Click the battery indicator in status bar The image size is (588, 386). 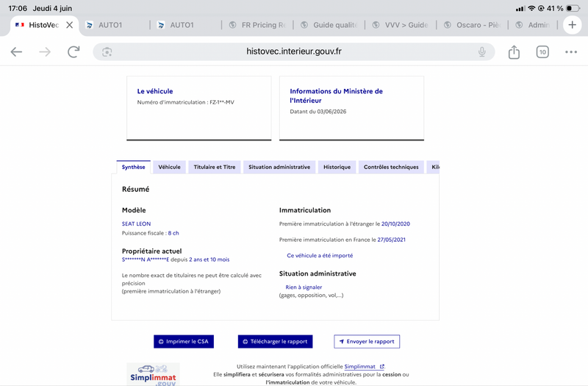coord(573,8)
